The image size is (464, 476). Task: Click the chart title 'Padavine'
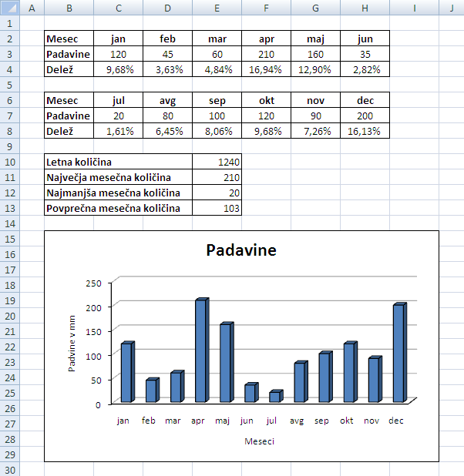coord(241,250)
